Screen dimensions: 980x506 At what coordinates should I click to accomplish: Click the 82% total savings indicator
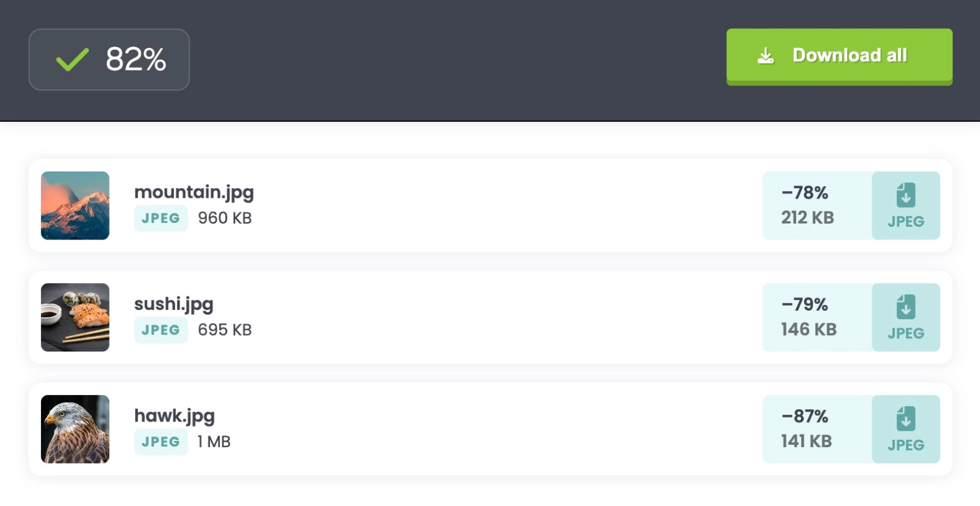[135, 59]
